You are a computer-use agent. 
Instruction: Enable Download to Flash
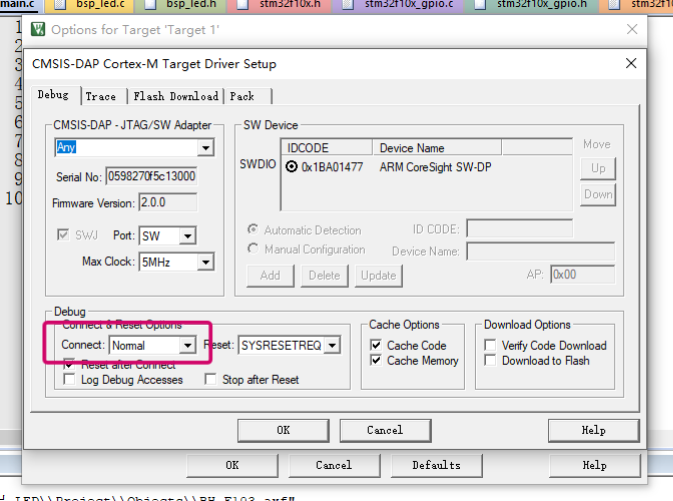tap(490, 360)
